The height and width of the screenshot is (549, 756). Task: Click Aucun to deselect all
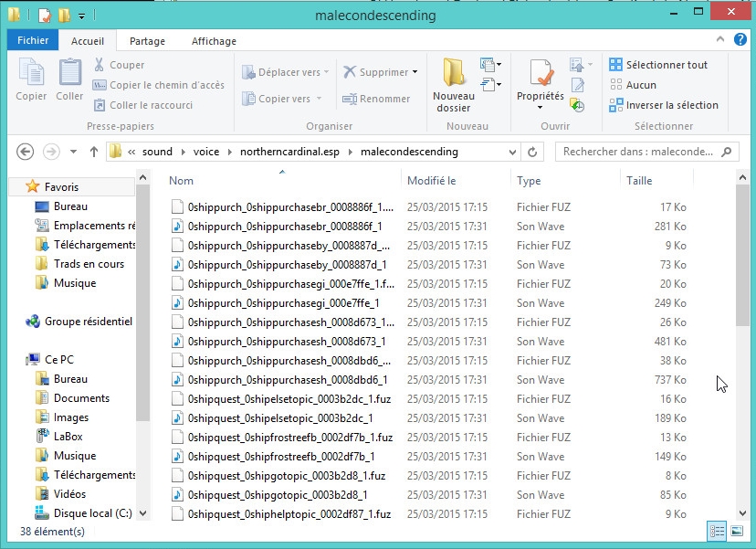[x=633, y=85]
